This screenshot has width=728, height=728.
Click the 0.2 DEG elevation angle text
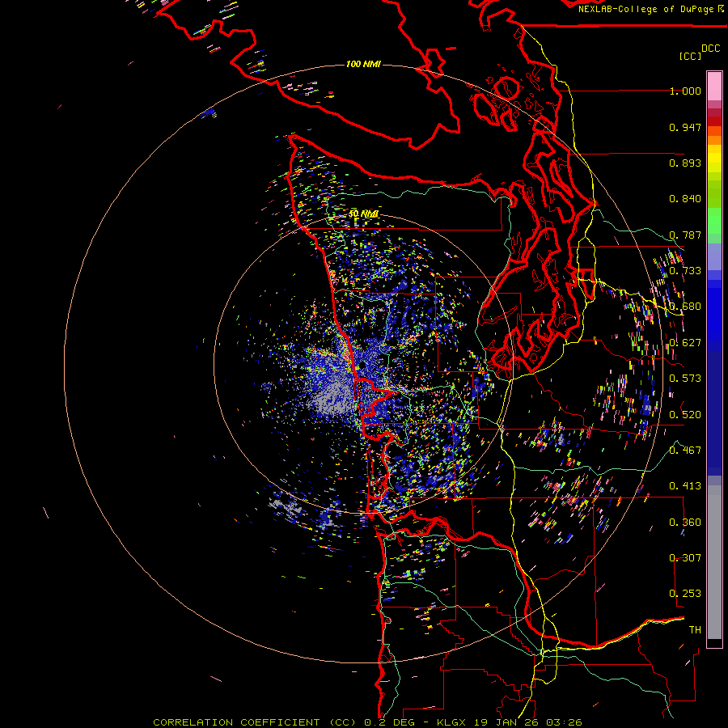[390, 722]
